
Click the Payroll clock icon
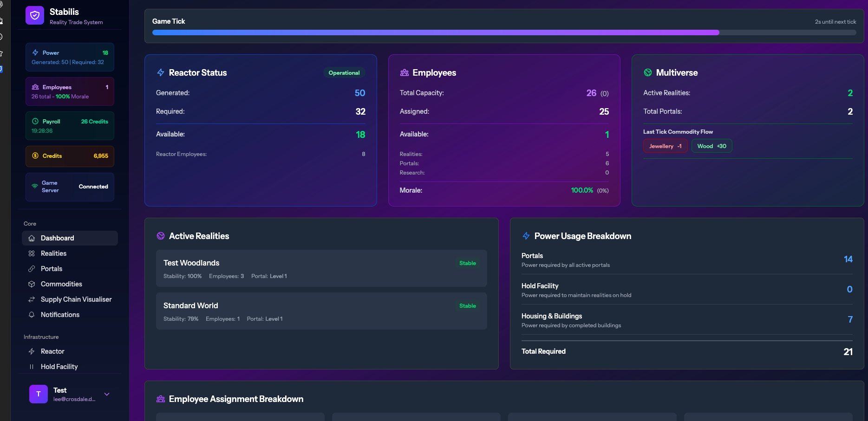tap(35, 121)
